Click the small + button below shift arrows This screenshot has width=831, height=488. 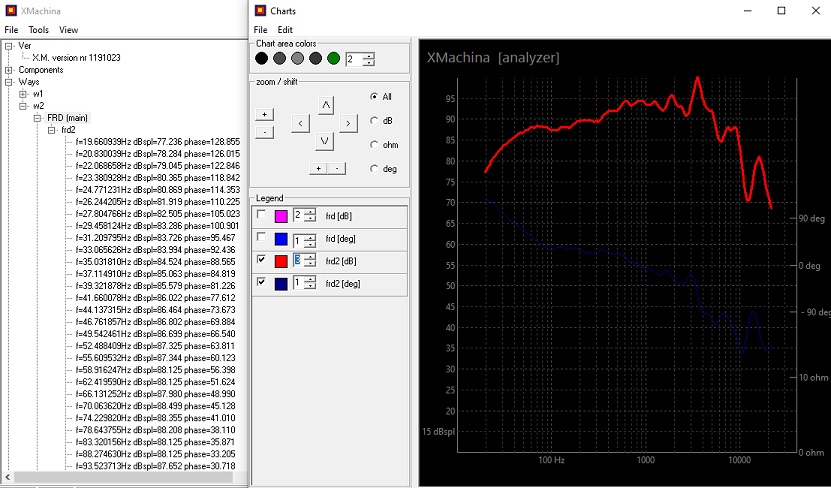pyautogui.click(x=319, y=168)
